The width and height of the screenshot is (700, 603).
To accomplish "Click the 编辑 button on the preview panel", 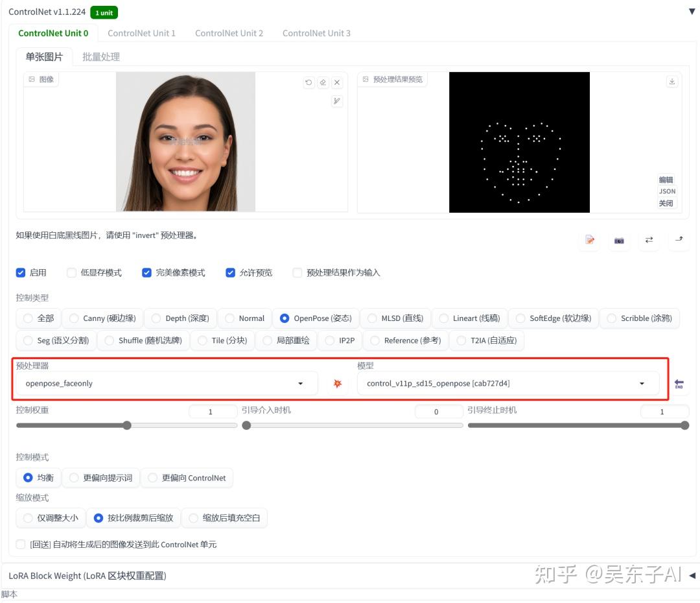I will [x=666, y=180].
